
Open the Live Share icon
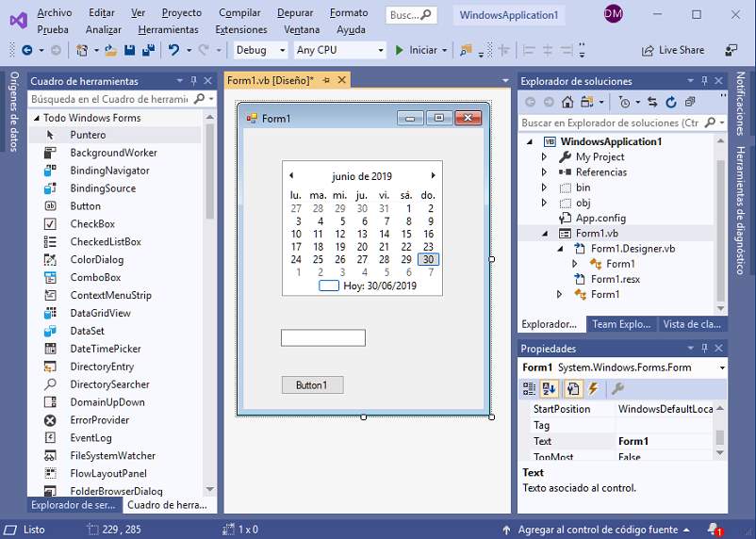[647, 50]
